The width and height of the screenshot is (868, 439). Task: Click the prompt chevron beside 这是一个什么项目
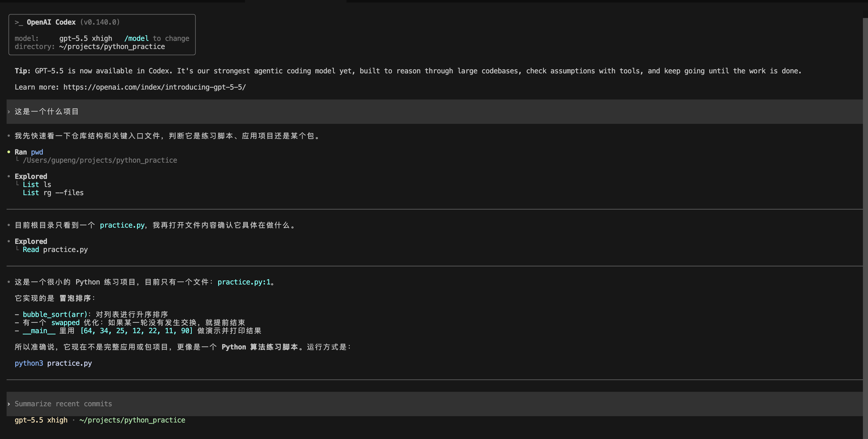9,112
